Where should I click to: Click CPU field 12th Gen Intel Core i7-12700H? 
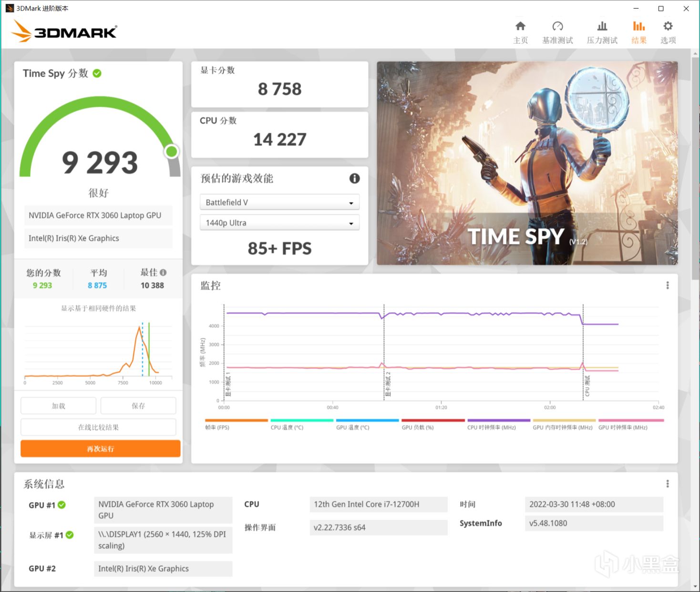coord(379,504)
